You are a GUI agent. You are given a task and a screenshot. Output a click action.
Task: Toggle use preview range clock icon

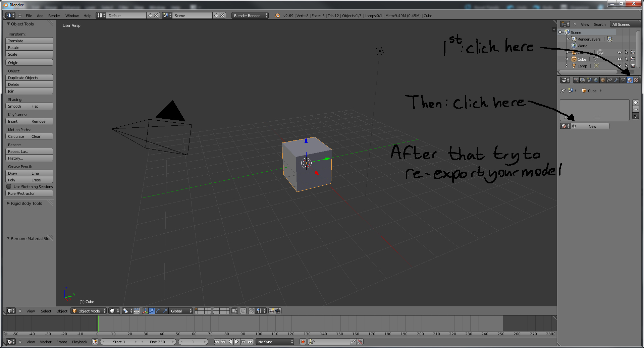pos(95,342)
